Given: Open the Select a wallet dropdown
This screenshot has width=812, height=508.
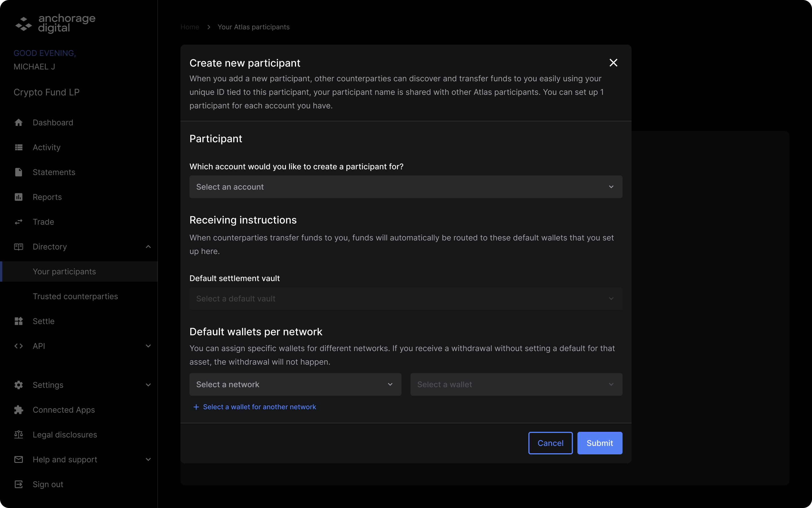Looking at the screenshot, I should [x=517, y=384].
